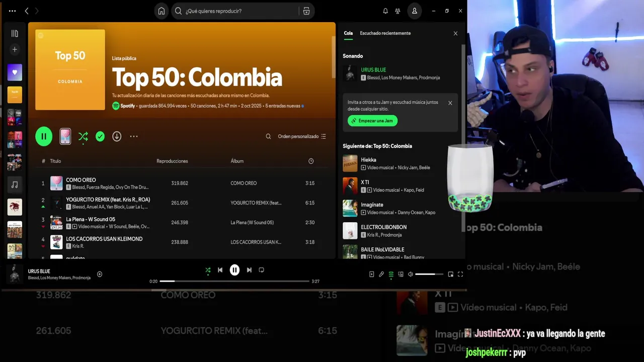Toggle shuffle in the bottom player bar
Screen dimensions: 644x362
pyautogui.click(x=208, y=270)
